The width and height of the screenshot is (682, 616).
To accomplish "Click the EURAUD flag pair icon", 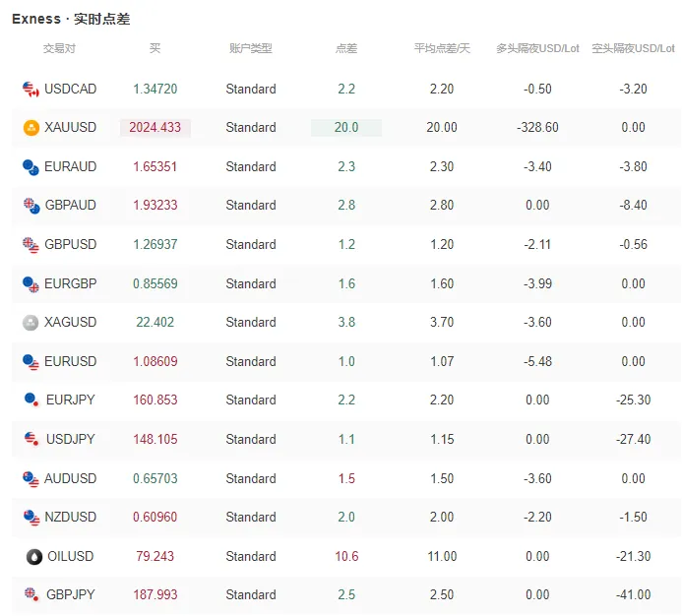I will [x=31, y=167].
